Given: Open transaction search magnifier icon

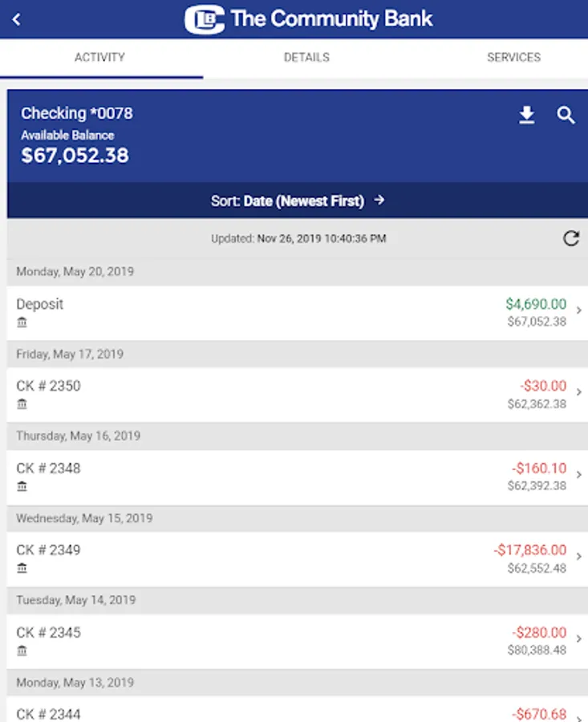Looking at the screenshot, I should coord(566,115).
